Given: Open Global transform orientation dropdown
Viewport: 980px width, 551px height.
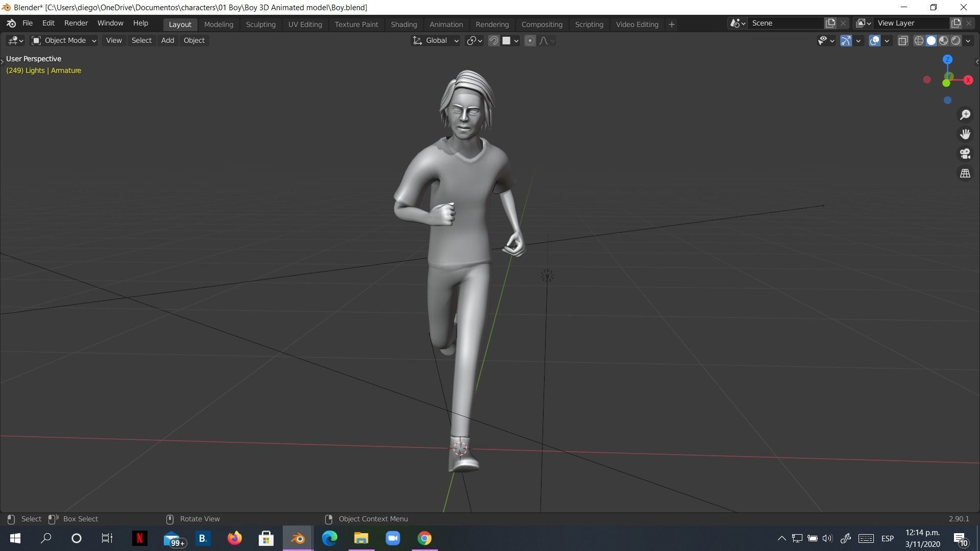Looking at the screenshot, I should 435,41.
